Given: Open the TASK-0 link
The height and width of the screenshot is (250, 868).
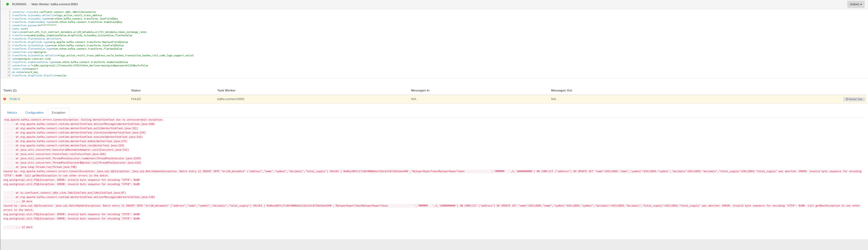Looking at the screenshot, I should point(15,99).
